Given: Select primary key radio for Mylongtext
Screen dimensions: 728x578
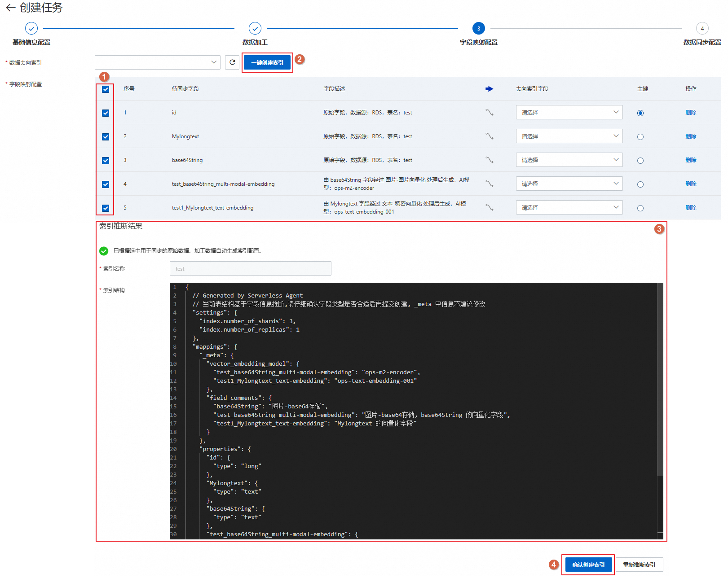Looking at the screenshot, I should pyautogui.click(x=640, y=137).
